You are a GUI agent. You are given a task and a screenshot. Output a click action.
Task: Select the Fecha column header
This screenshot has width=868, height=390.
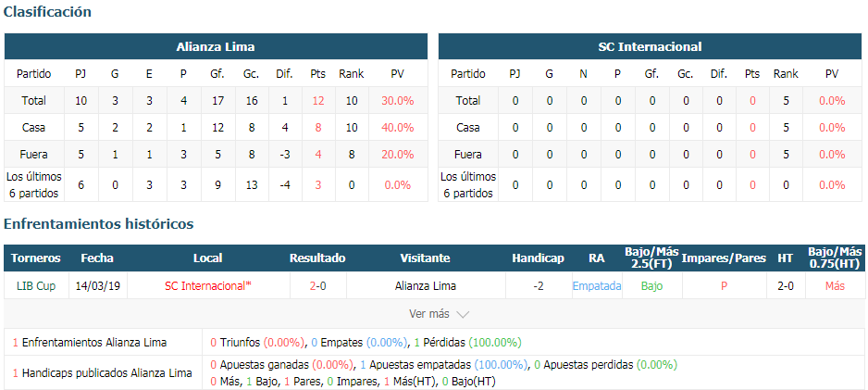(x=97, y=258)
